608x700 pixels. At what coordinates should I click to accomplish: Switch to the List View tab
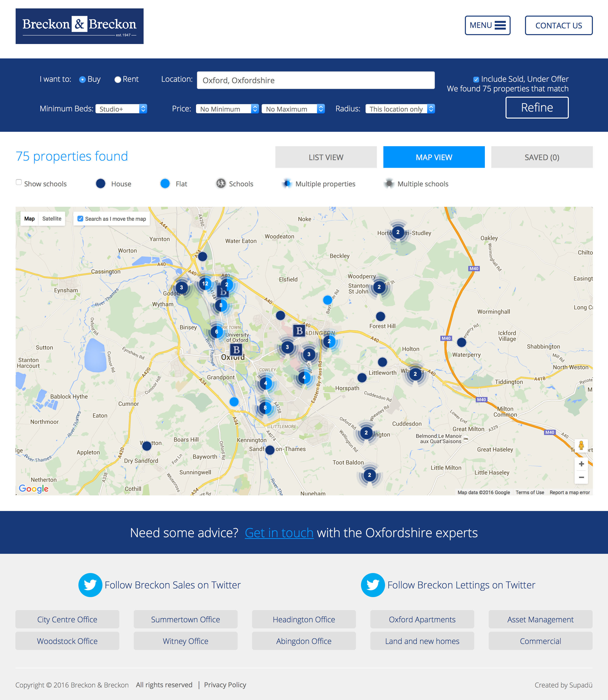click(326, 157)
